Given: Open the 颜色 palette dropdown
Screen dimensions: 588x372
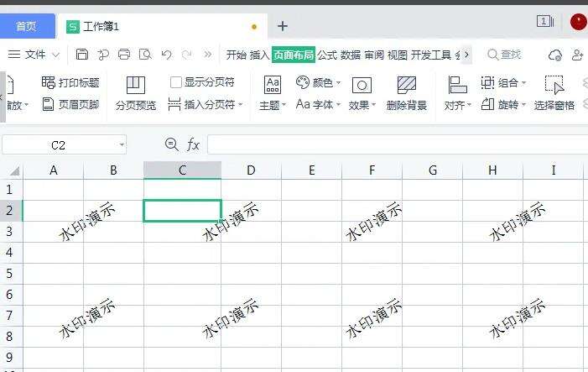Looking at the screenshot, I should [x=318, y=82].
